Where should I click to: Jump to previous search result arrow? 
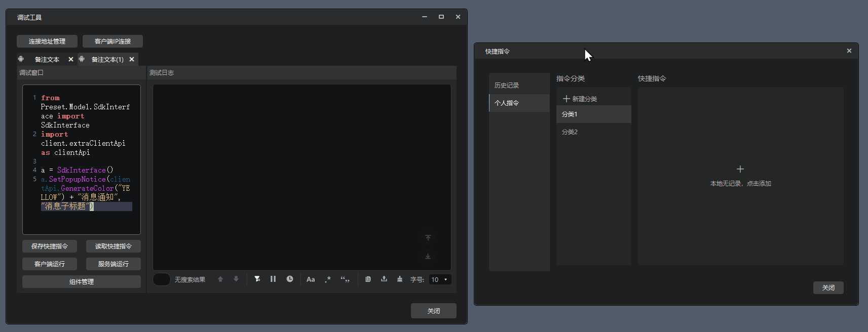(x=220, y=279)
